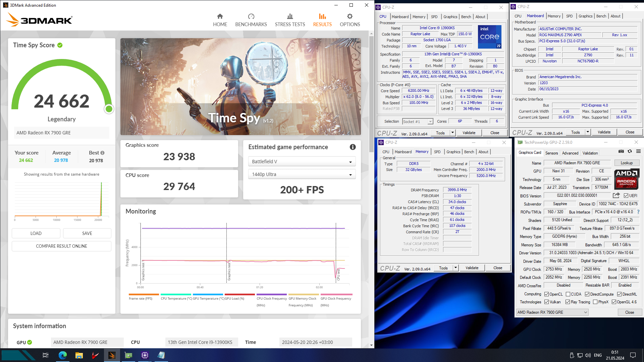Screen dimensions: 644x362
Task: Click the Intel Core i9 logo in CPU-Z
Action: pyautogui.click(x=489, y=37)
